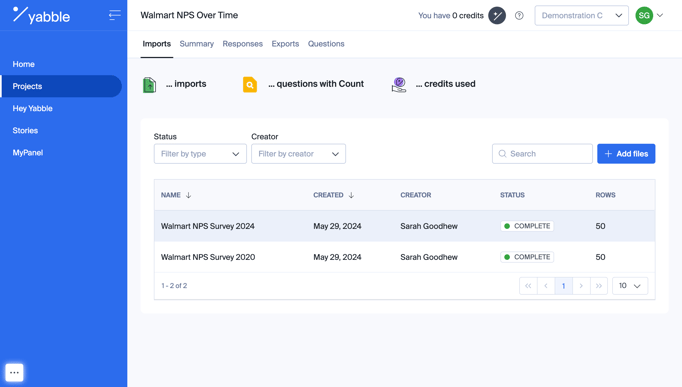Switch to the Responses tab

[243, 44]
